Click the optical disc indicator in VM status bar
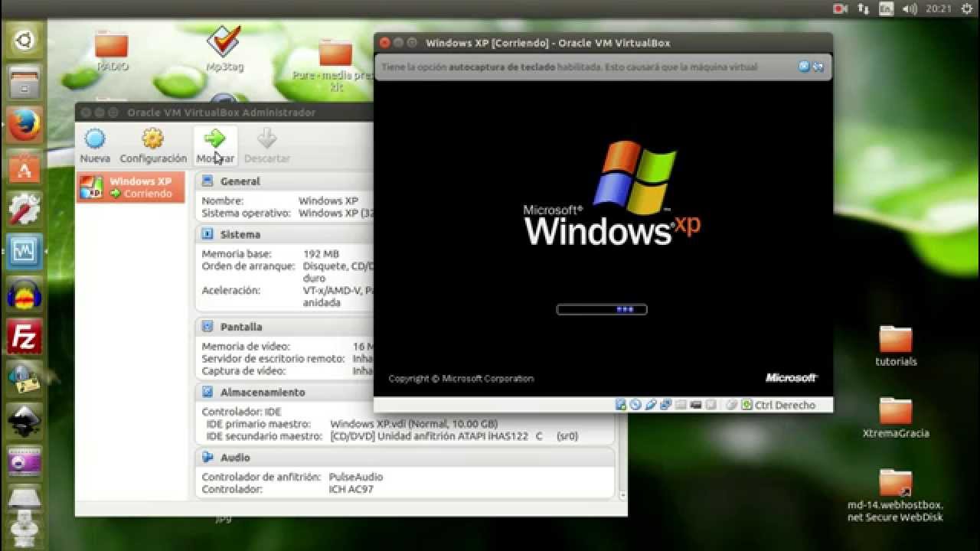 pos(635,405)
